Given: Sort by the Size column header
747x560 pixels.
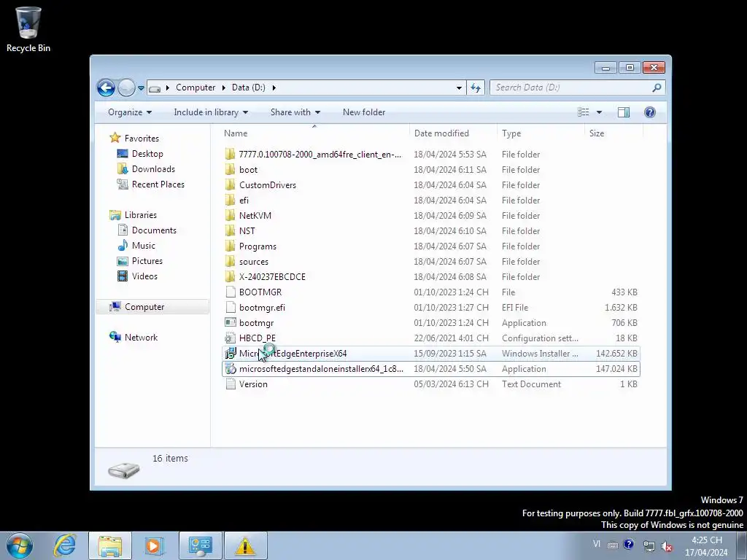Looking at the screenshot, I should point(614,133).
